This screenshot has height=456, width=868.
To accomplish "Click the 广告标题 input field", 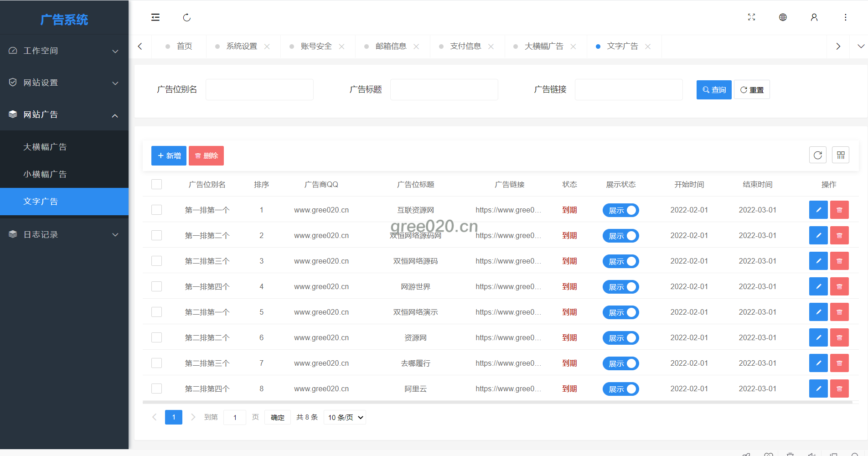I will (x=444, y=90).
